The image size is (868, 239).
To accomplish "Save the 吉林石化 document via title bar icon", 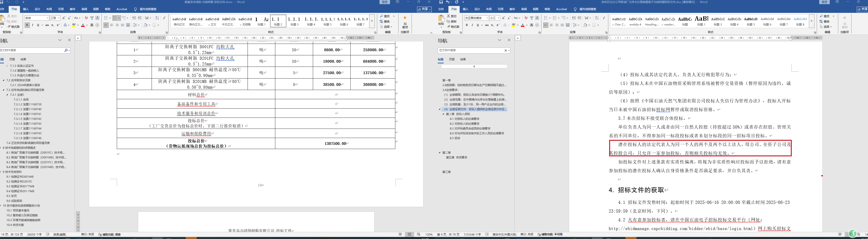I will click(x=441, y=2).
